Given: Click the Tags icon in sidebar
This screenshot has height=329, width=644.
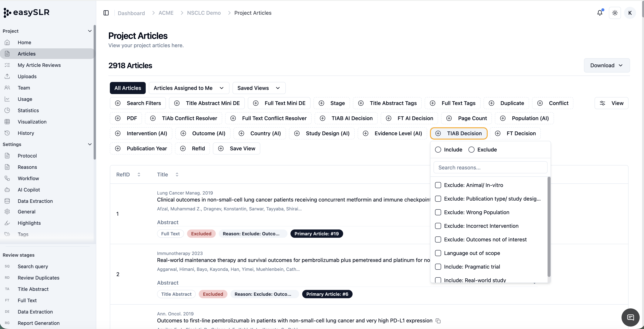Looking at the screenshot, I should click(x=7, y=234).
